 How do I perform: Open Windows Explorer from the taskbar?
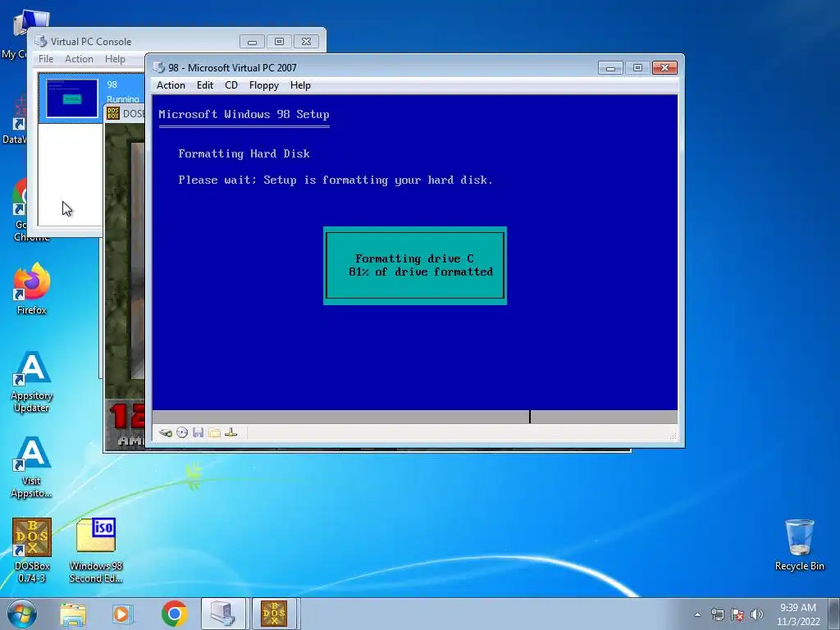click(x=73, y=614)
